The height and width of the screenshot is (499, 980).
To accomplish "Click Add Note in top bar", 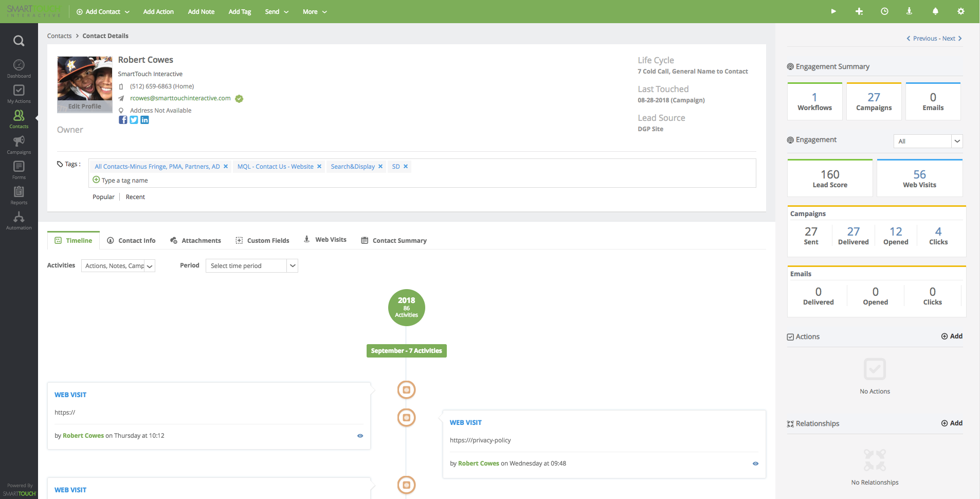I will 201,11.
